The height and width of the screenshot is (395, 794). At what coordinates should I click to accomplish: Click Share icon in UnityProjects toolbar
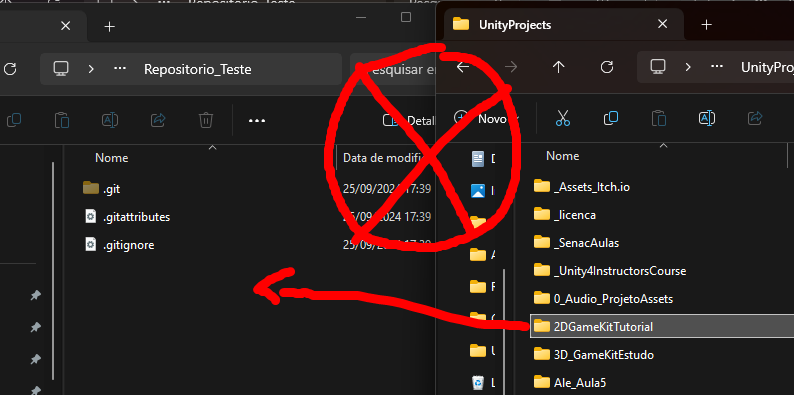[x=755, y=118]
